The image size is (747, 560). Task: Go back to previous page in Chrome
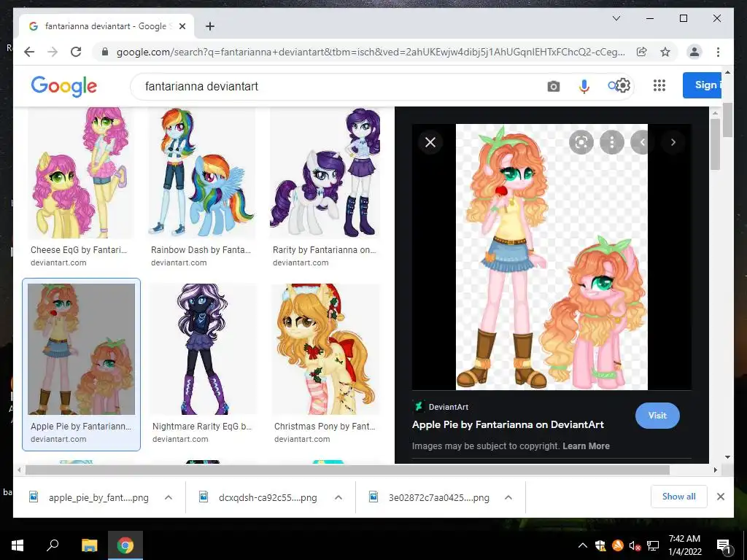(x=29, y=52)
